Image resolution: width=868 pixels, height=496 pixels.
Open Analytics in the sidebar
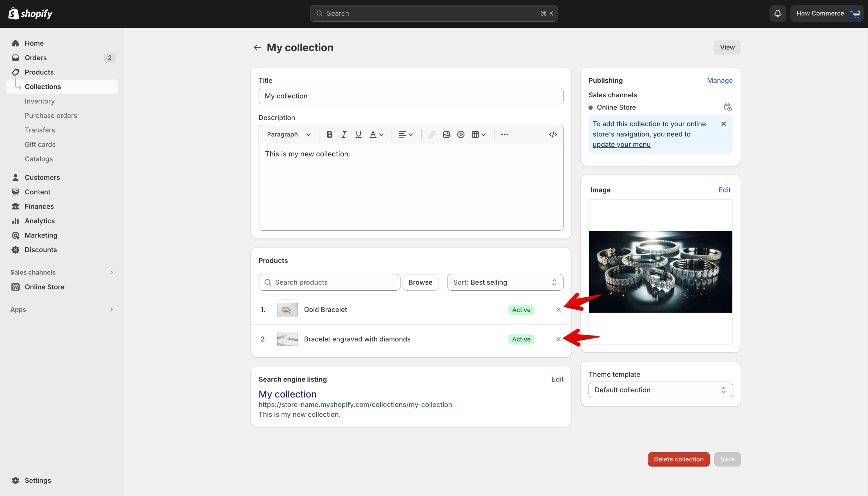click(x=62, y=221)
